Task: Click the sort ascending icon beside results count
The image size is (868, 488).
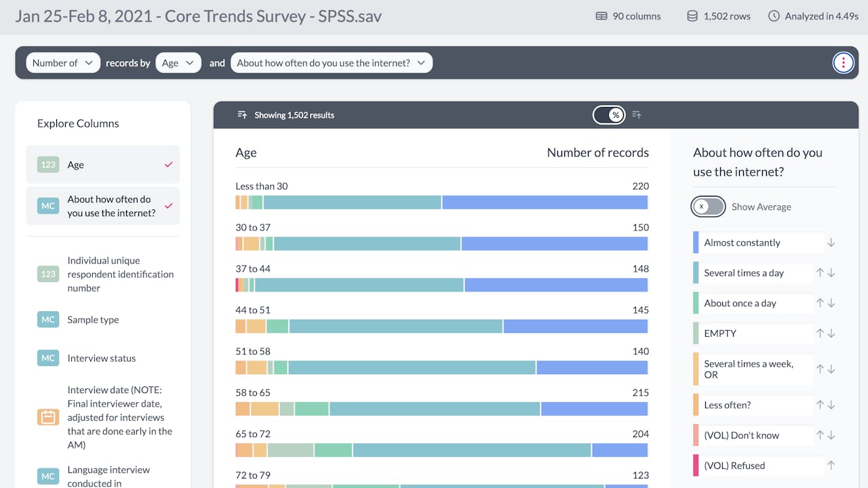Action: pos(242,115)
